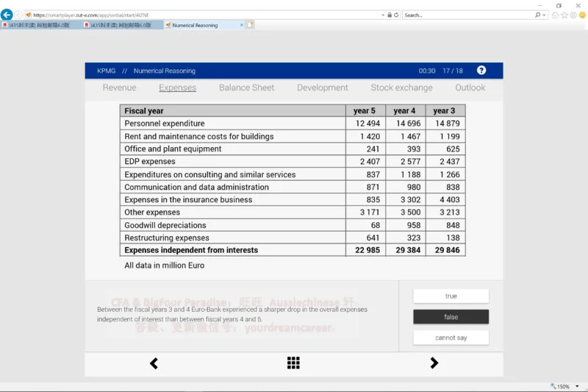Click total value 22 985
Screen dimensions: 588x392
click(367, 250)
